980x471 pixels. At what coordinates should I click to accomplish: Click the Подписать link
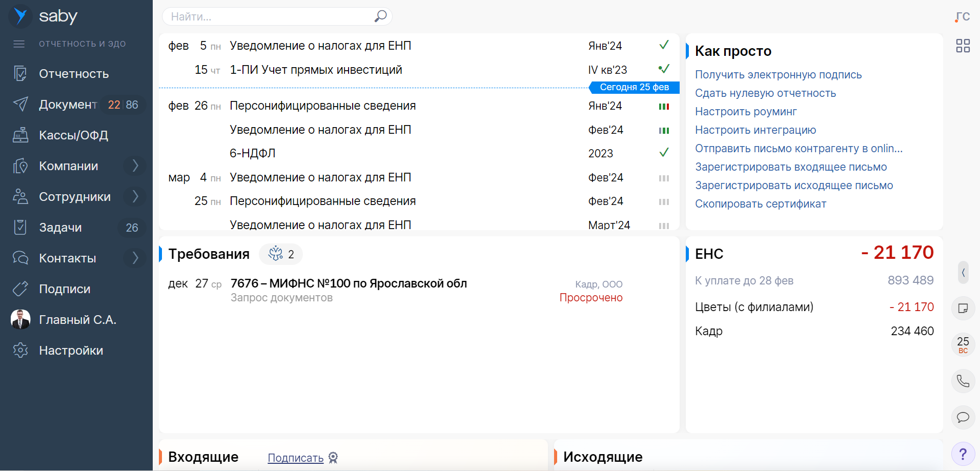pyautogui.click(x=296, y=458)
